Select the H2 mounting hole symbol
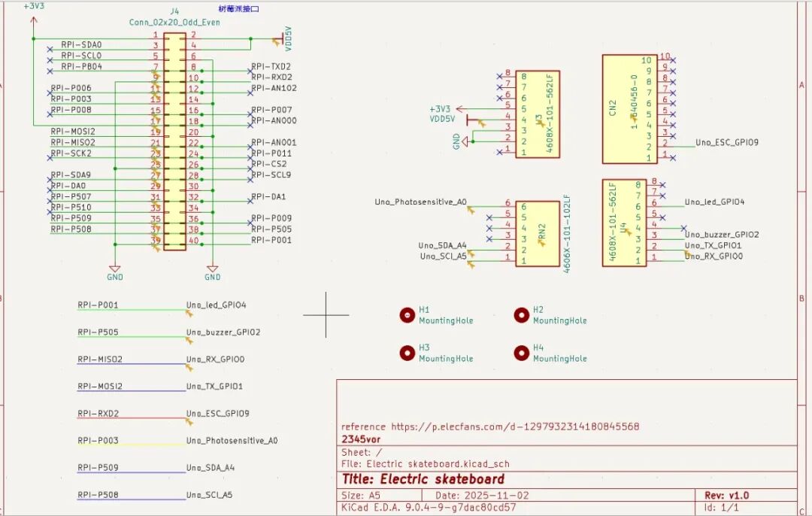 [x=522, y=315]
